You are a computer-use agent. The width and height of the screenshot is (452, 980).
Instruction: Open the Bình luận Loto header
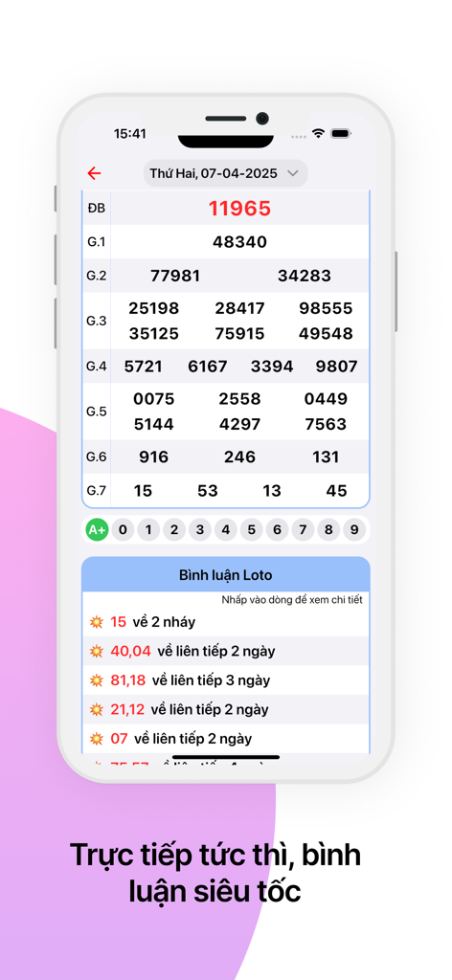[x=226, y=574]
